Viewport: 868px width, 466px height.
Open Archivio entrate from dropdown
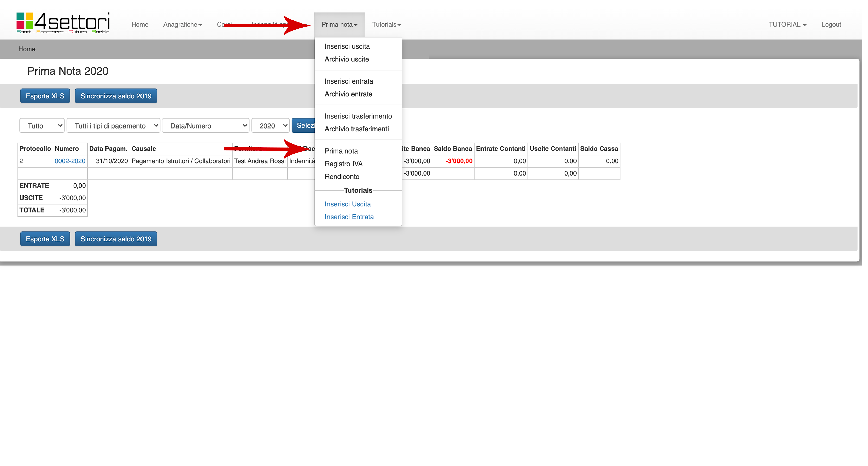[348, 94]
